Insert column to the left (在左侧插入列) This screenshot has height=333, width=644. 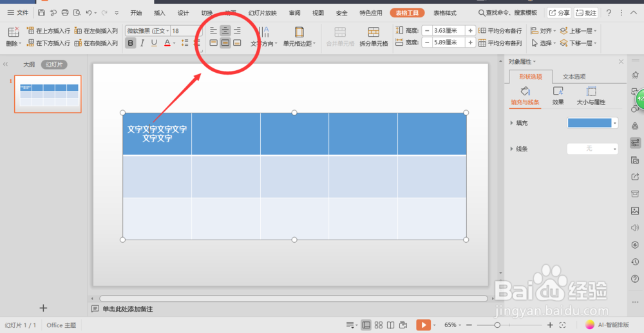tap(96, 31)
